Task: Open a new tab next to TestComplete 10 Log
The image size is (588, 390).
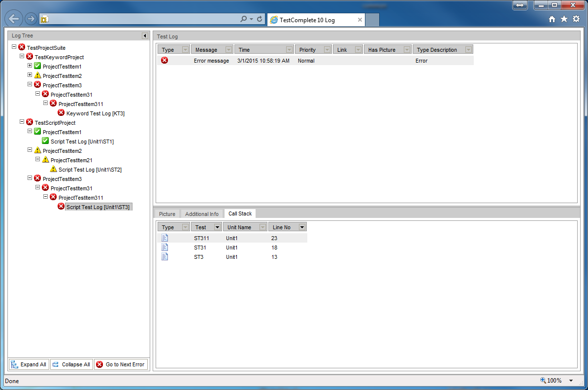Action: pyautogui.click(x=372, y=20)
